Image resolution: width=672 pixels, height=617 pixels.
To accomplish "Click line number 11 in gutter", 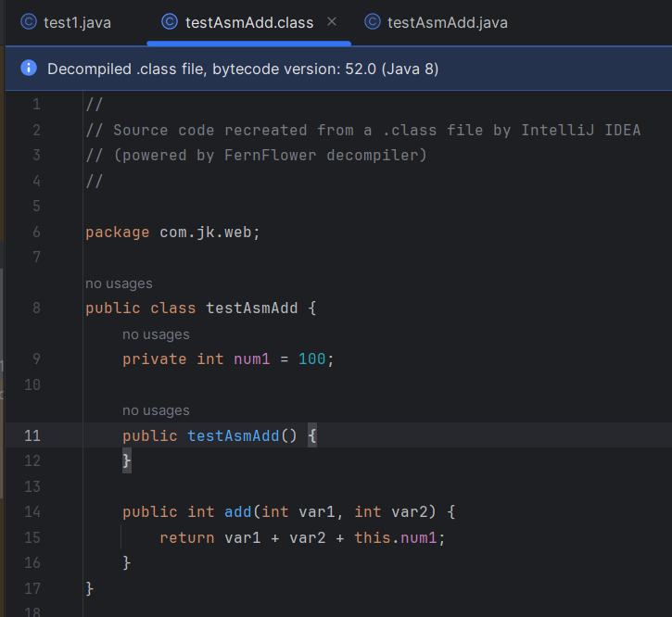I will (32, 435).
